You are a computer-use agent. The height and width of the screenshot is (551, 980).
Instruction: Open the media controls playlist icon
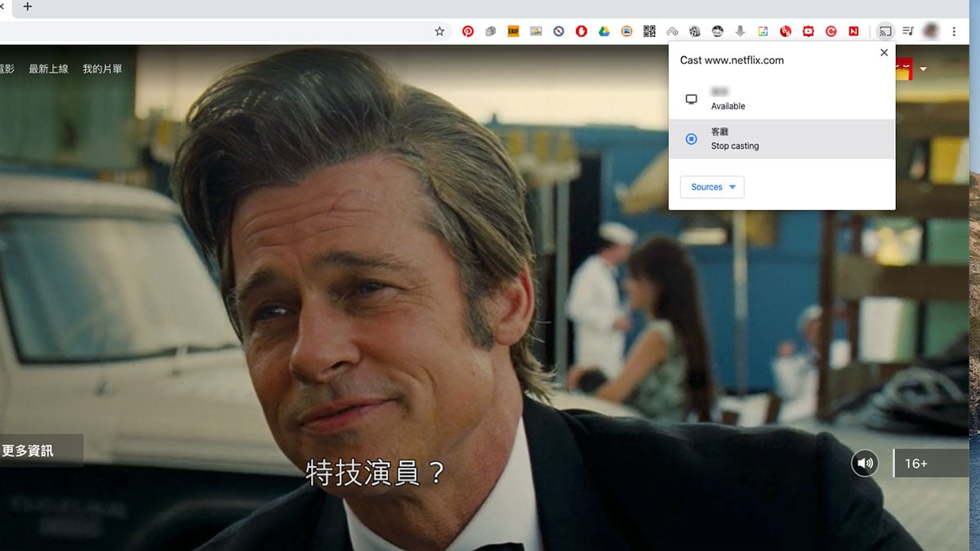[908, 31]
